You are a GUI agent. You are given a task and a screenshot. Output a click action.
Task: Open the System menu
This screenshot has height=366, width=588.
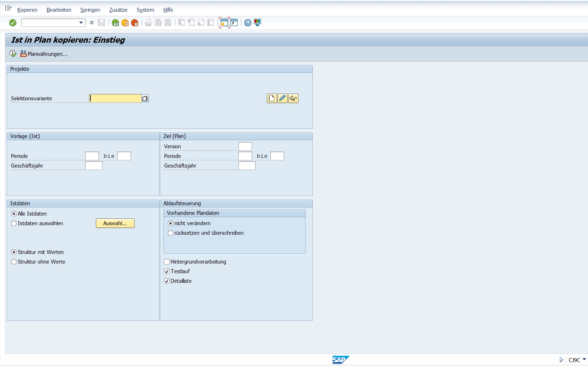point(145,10)
